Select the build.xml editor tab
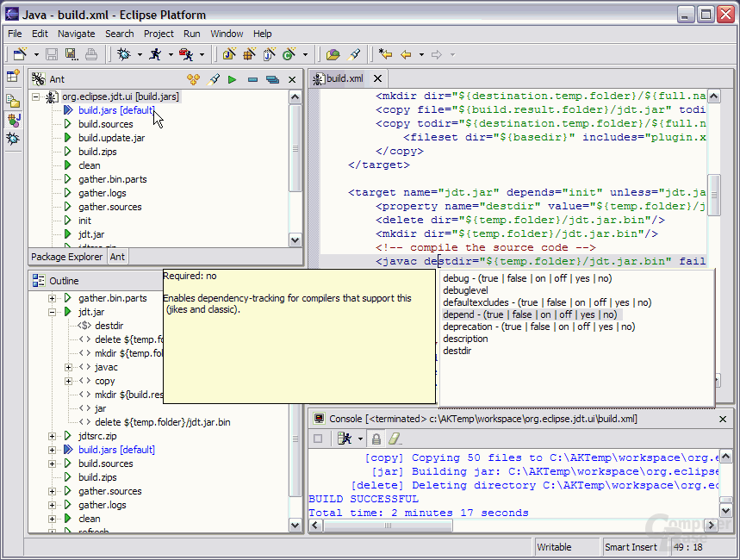The width and height of the screenshot is (740, 560). point(345,78)
